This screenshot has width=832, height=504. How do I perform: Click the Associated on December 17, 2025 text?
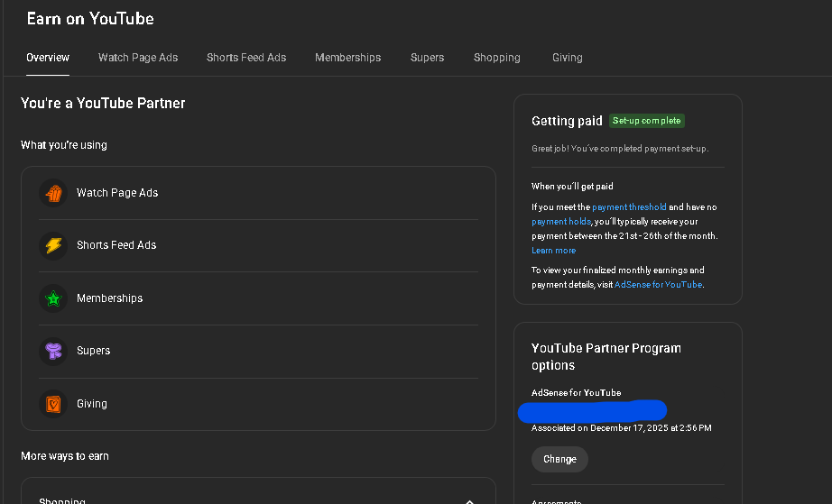(622, 428)
